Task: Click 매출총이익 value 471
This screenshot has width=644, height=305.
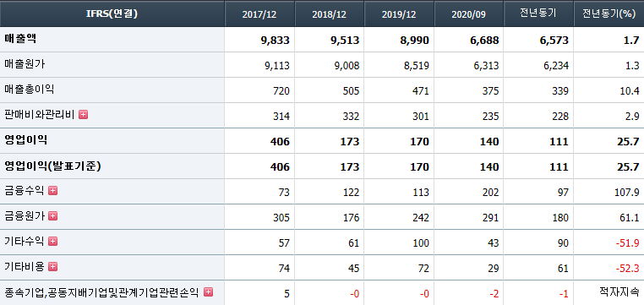Action: (x=421, y=91)
